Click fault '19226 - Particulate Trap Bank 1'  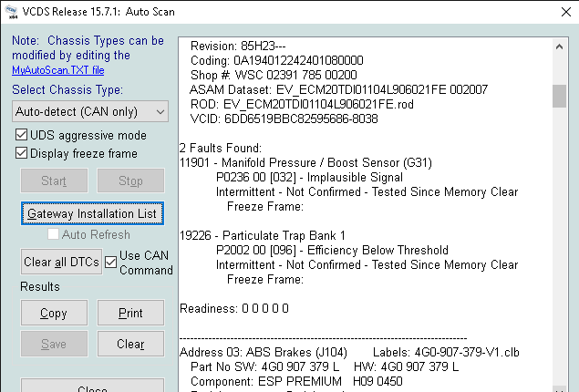pos(263,235)
